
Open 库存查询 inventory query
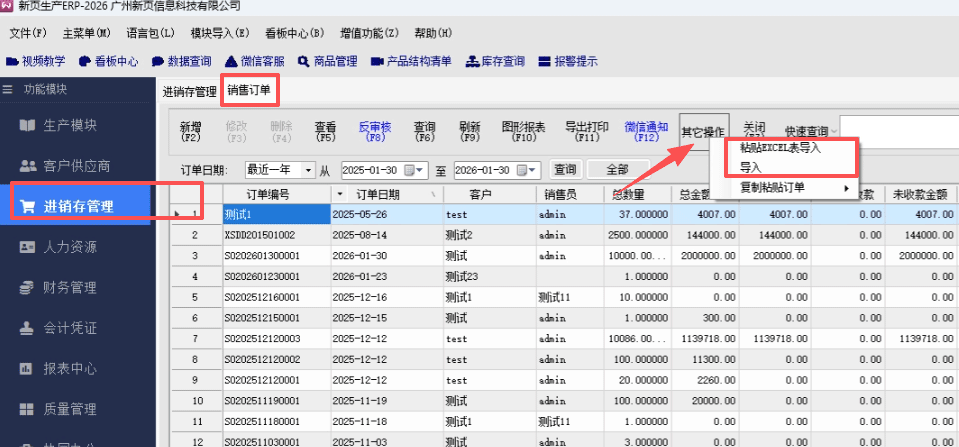pos(495,61)
